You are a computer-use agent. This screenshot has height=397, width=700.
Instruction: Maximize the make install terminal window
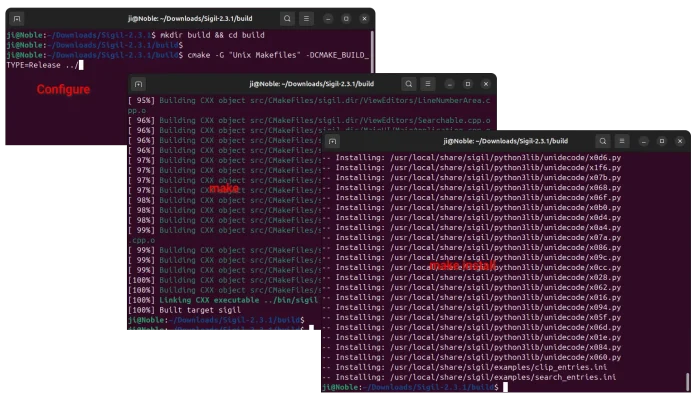pos(662,141)
